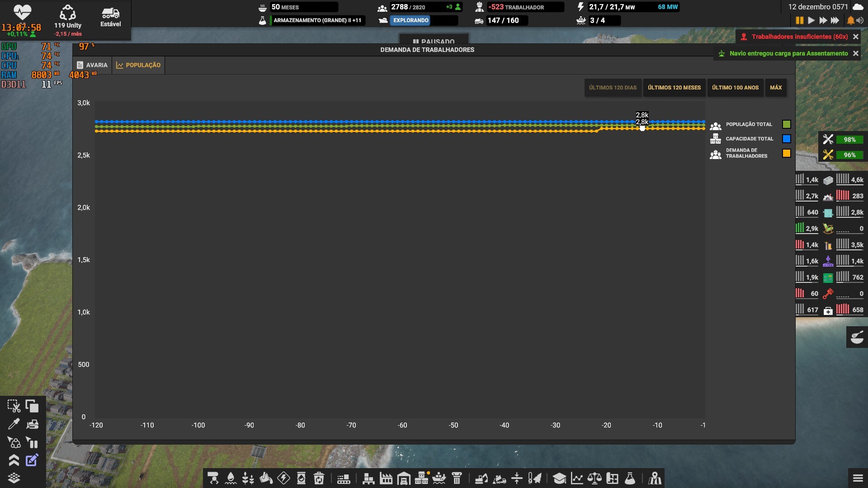Open the vehicle depot garage menu
Screen dimensions: 868x488
[404, 478]
